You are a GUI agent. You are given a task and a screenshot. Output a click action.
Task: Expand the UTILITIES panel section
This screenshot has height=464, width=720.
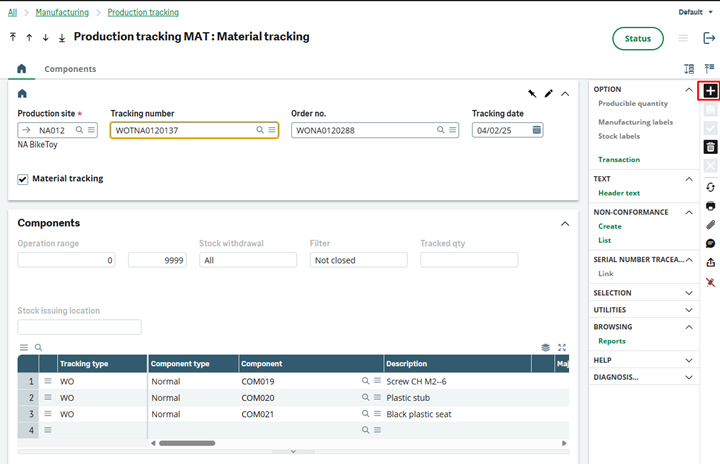pos(689,310)
